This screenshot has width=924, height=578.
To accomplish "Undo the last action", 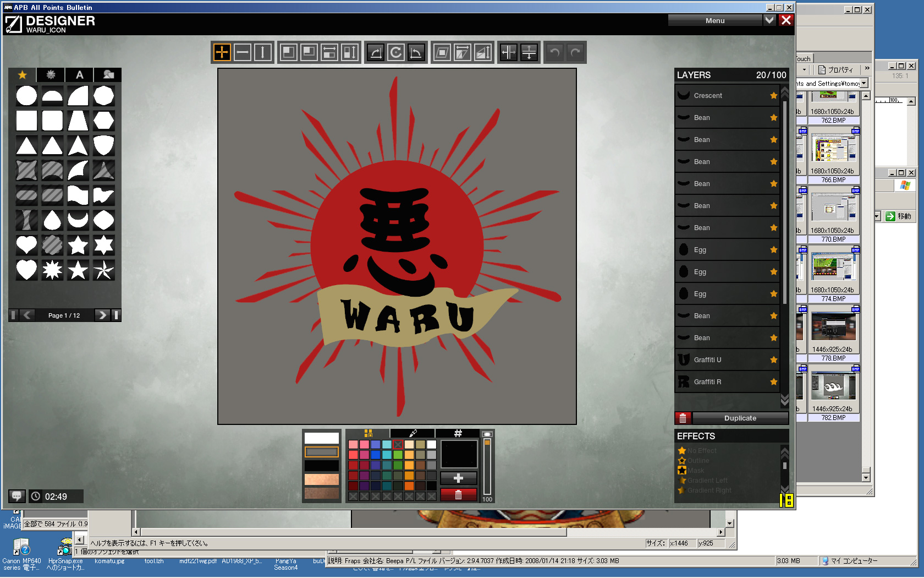I will (555, 52).
